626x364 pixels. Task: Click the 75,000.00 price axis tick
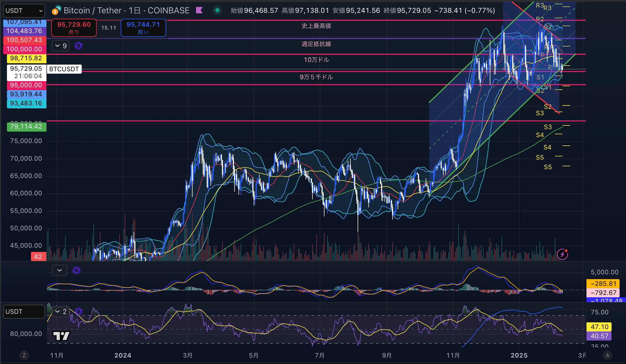tap(26, 141)
